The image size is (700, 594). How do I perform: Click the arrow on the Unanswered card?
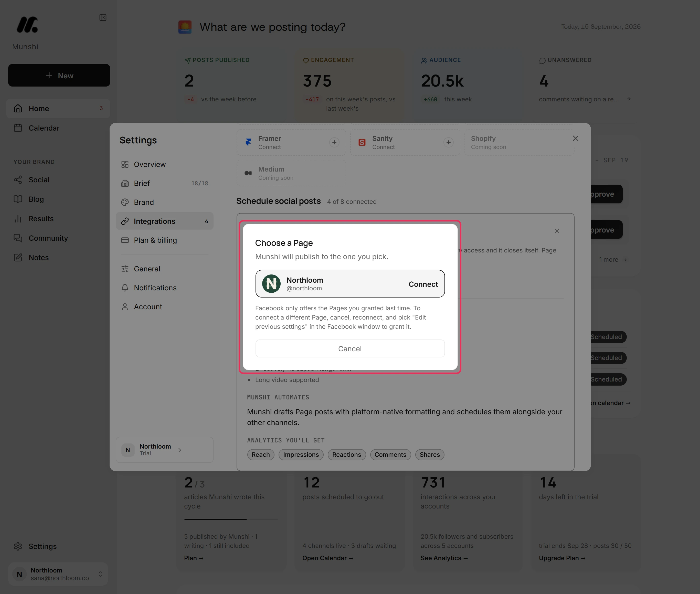pos(629,99)
